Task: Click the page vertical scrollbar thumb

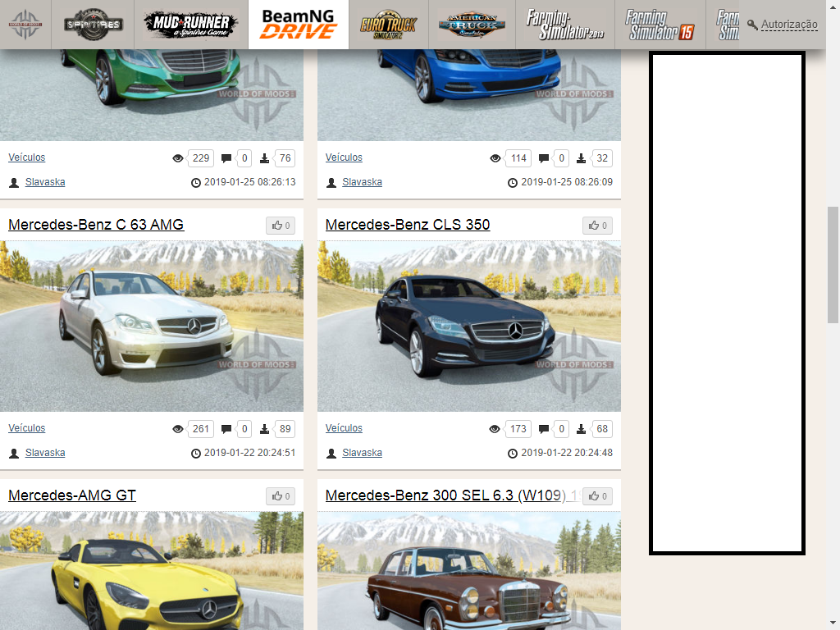Action: (x=833, y=265)
